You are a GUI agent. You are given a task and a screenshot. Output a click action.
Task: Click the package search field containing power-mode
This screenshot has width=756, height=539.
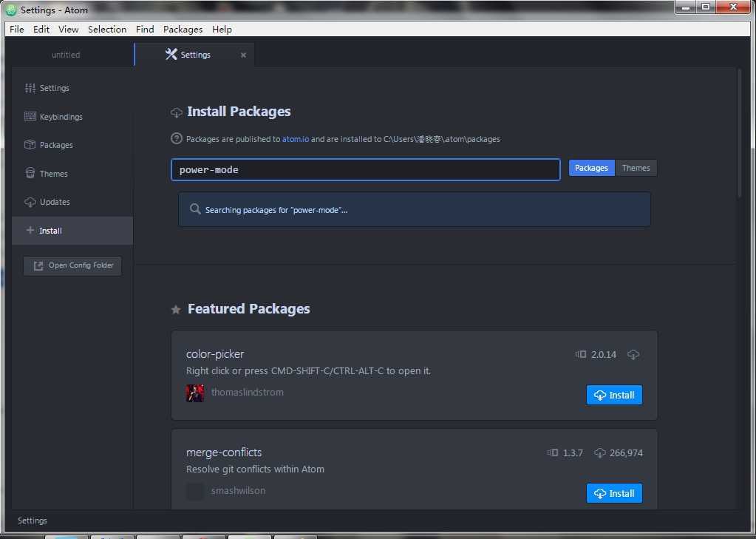366,169
